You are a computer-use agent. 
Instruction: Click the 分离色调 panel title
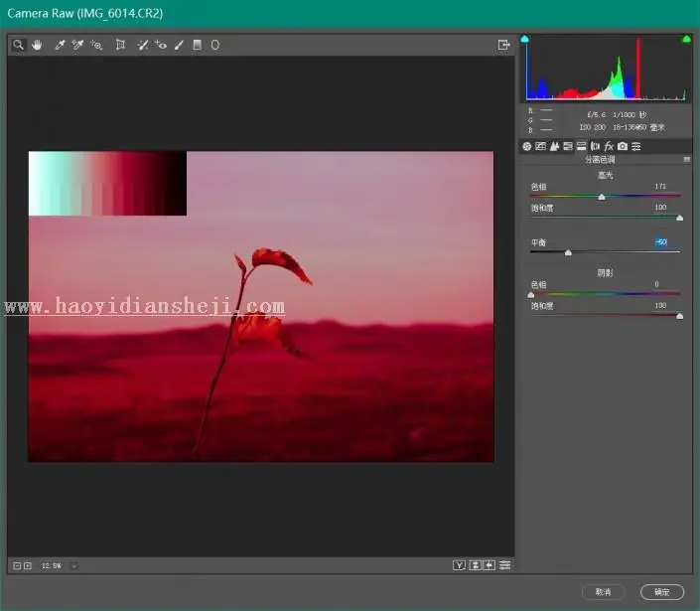pos(600,159)
